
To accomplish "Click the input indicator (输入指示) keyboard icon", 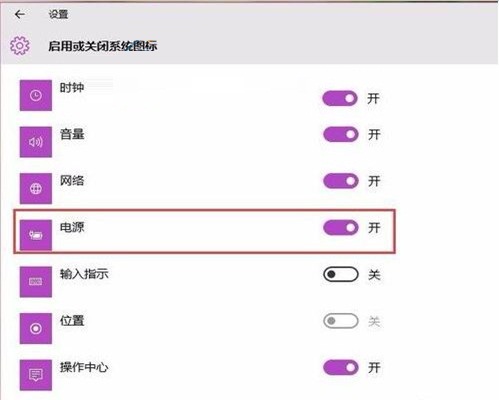I will (36, 282).
